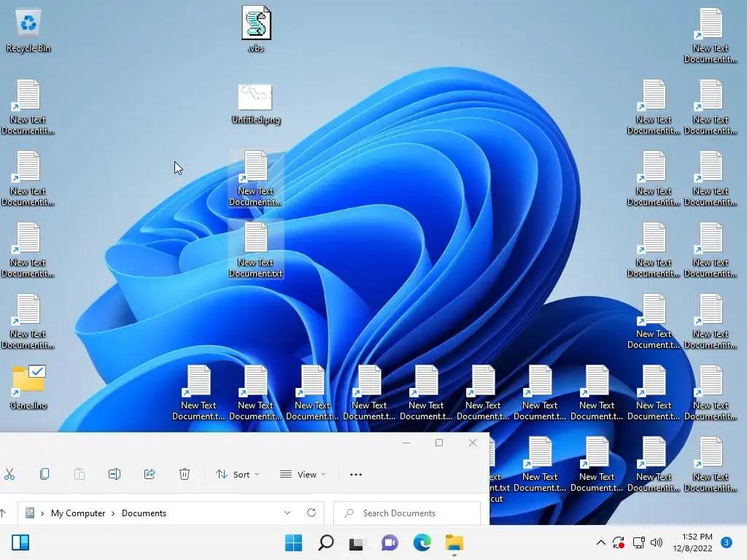The image size is (747, 560).
Task: Open the Recycle Bin desktop icon
Action: (28, 29)
